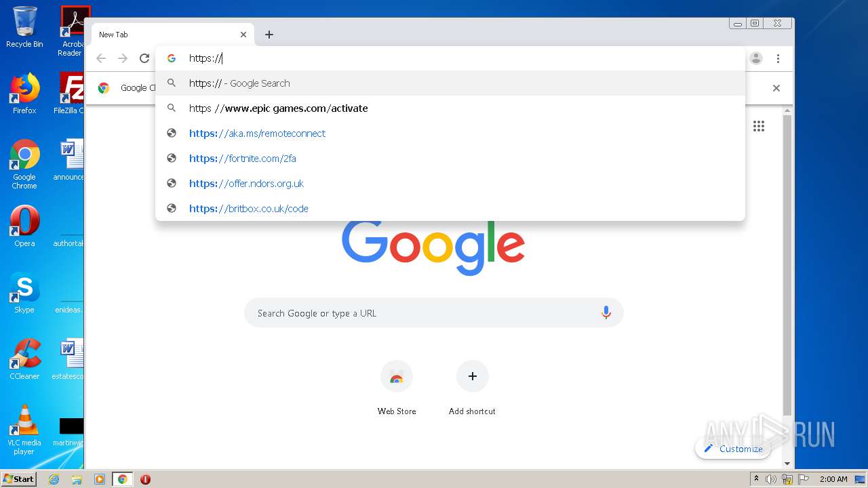Click the Search Google or type a URL box
This screenshot has width=868, height=488.
(x=433, y=313)
